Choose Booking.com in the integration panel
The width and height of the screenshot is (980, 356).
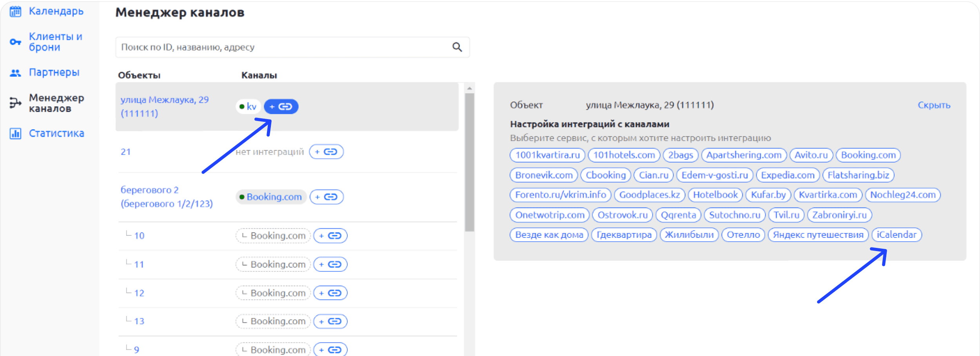pos(868,155)
